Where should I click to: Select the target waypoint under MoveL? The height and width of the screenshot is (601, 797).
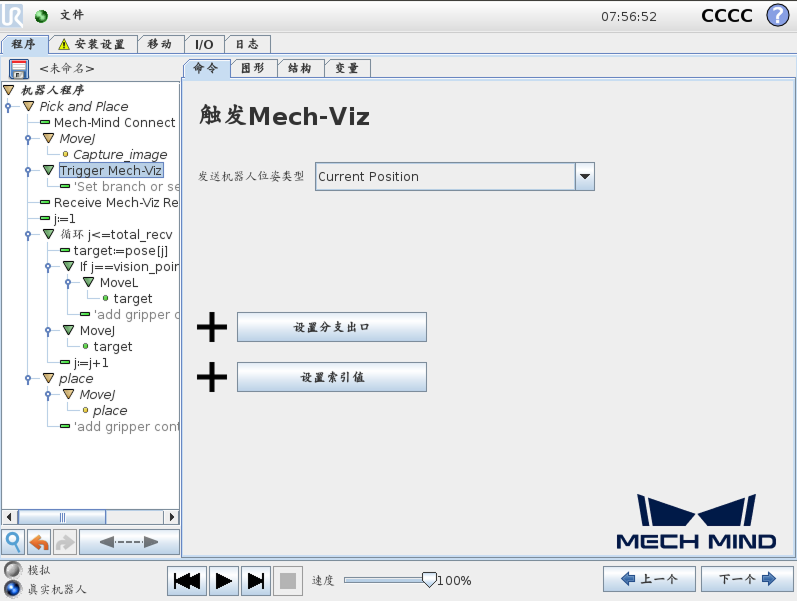(x=132, y=298)
